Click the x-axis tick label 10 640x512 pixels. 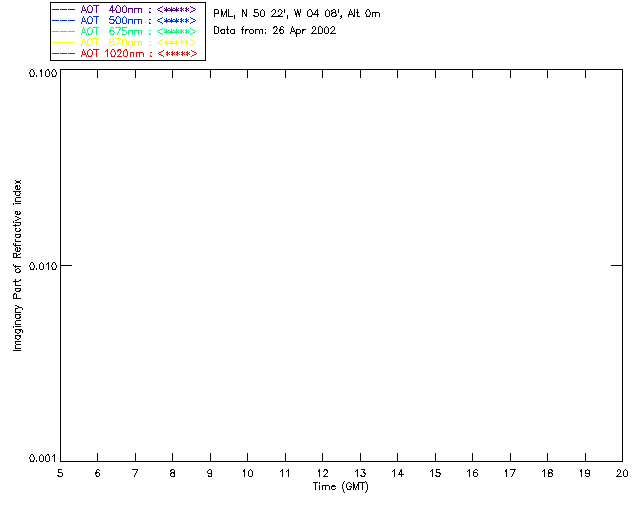pyautogui.click(x=247, y=473)
